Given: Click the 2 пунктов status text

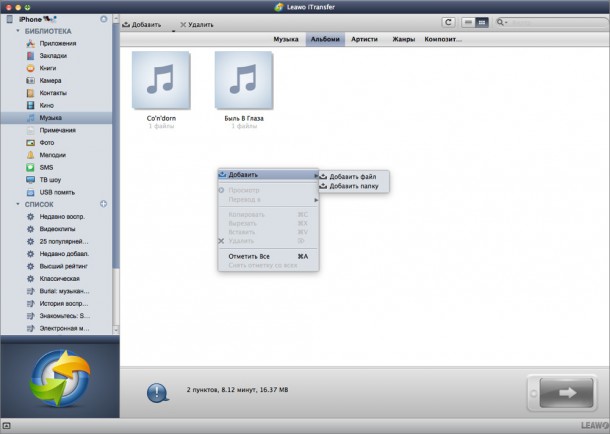Looking at the screenshot, I should [237, 390].
